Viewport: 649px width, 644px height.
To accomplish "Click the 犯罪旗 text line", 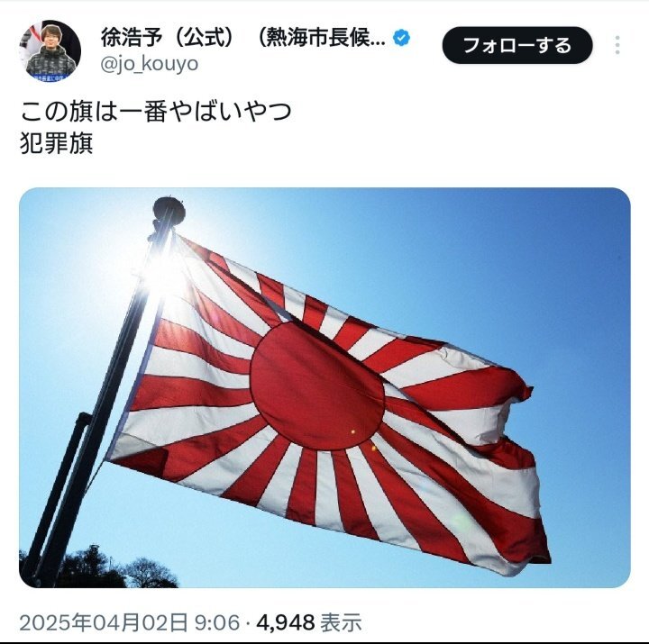I will [x=56, y=143].
